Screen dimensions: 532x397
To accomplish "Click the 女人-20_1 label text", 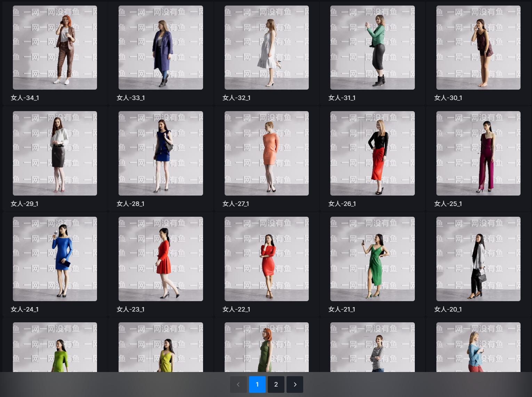I will click(448, 309).
